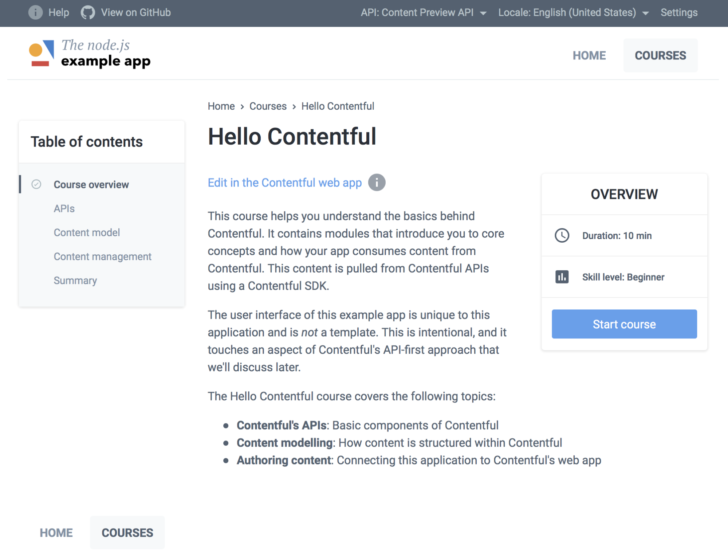Open the Locale English dropdown
728x560 pixels.
567,12
